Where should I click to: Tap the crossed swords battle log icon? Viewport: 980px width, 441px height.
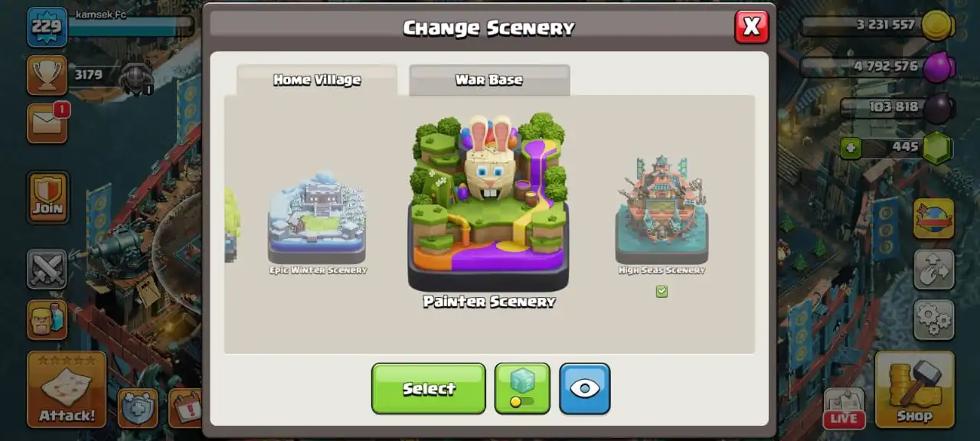[47, 269]
